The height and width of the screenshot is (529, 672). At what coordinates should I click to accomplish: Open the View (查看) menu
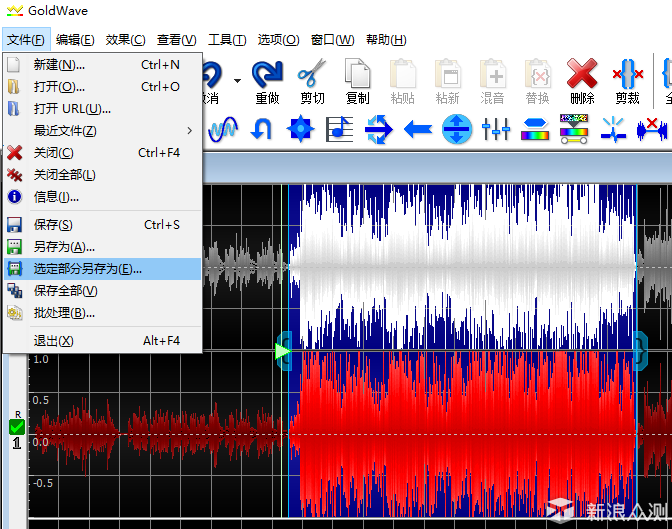pos(177,40)
